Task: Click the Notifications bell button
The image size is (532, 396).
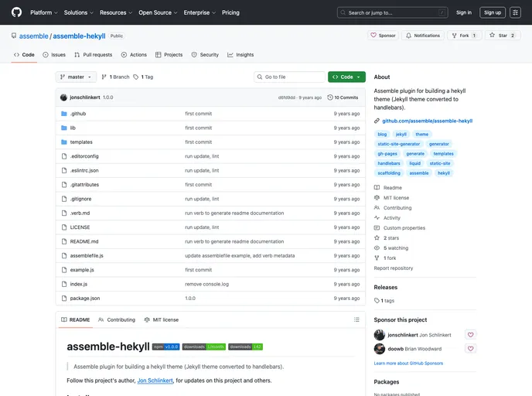Action: click(x=423, y=36)
